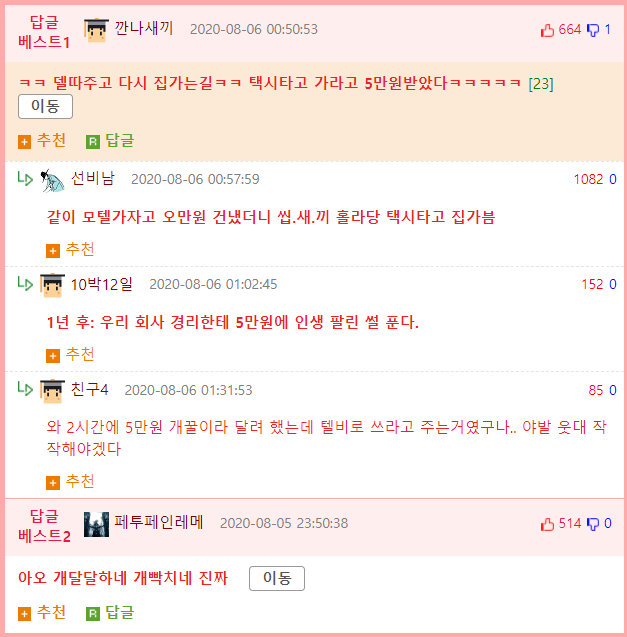Click green R 답글 icon under best comment 2
The image size is (627, 637).
pyautogui.click(x=93, y=614)
